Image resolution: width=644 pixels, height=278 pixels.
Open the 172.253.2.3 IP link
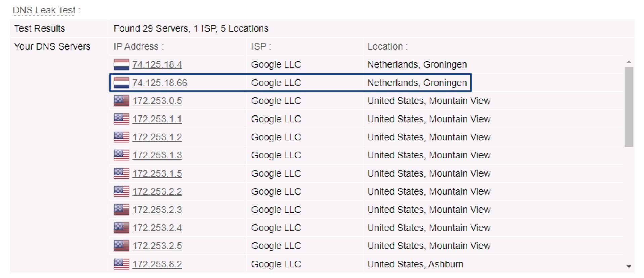pos(157,210)
